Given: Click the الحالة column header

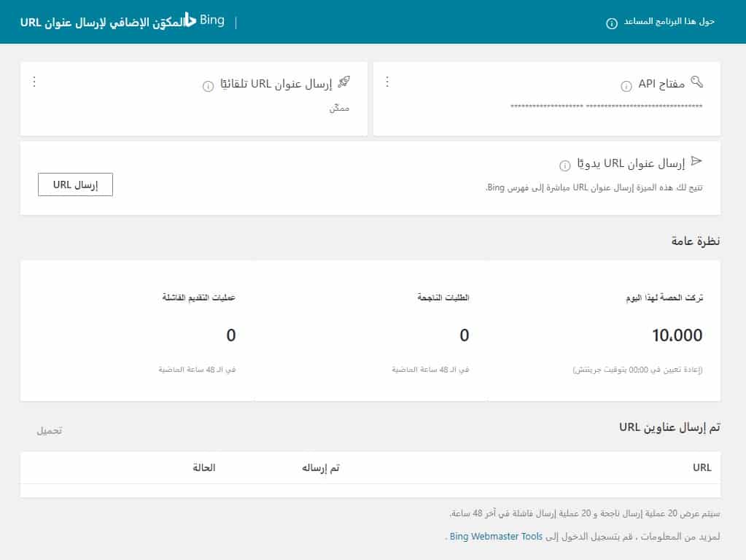Looking at the screenshot, I should point(204,467).
